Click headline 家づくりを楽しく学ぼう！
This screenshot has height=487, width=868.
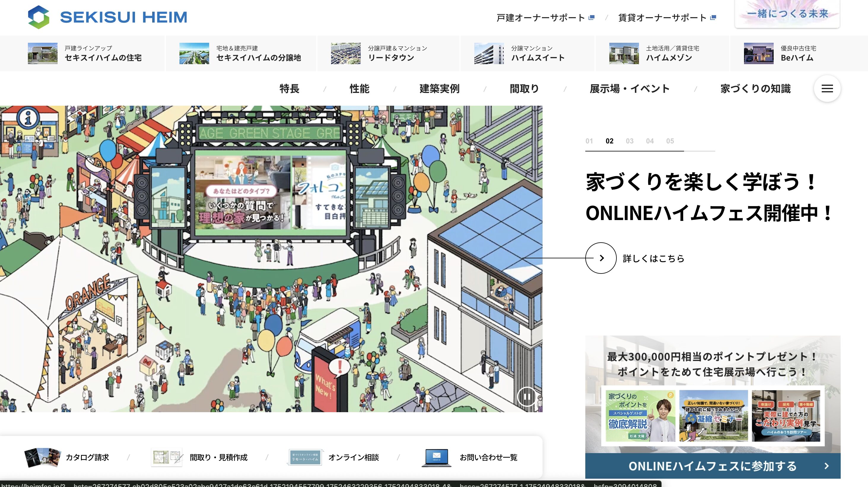point(702,182)
